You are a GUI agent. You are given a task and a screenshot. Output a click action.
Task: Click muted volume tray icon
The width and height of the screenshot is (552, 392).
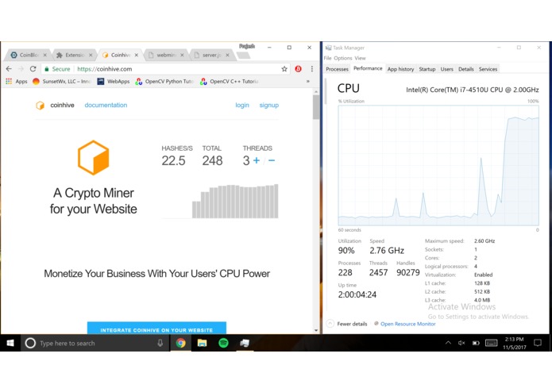click(461, 343)
